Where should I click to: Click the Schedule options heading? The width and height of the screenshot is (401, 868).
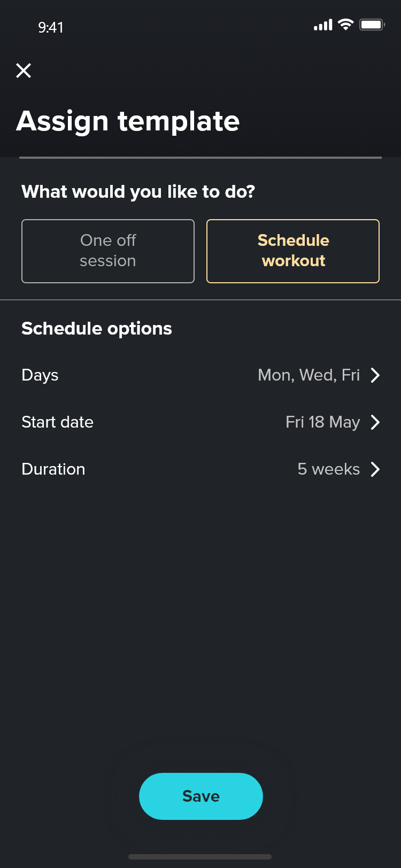(97, 329)
